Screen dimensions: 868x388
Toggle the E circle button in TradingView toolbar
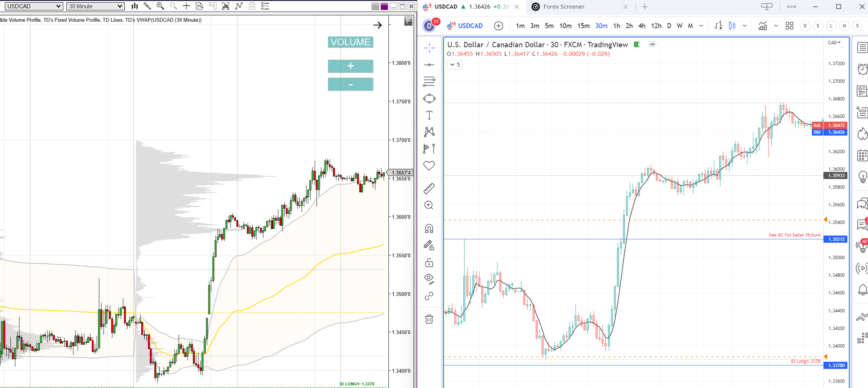tap(818, 26)
